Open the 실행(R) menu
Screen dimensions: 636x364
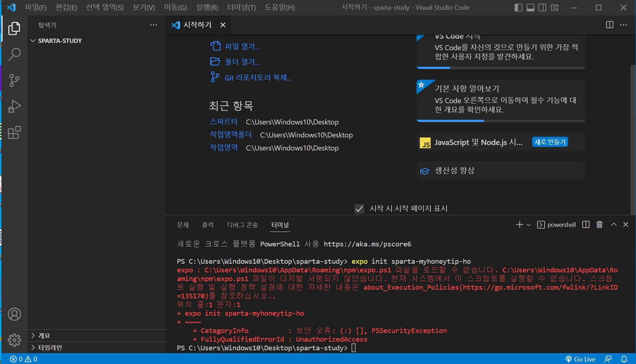[x=207, y=8]
